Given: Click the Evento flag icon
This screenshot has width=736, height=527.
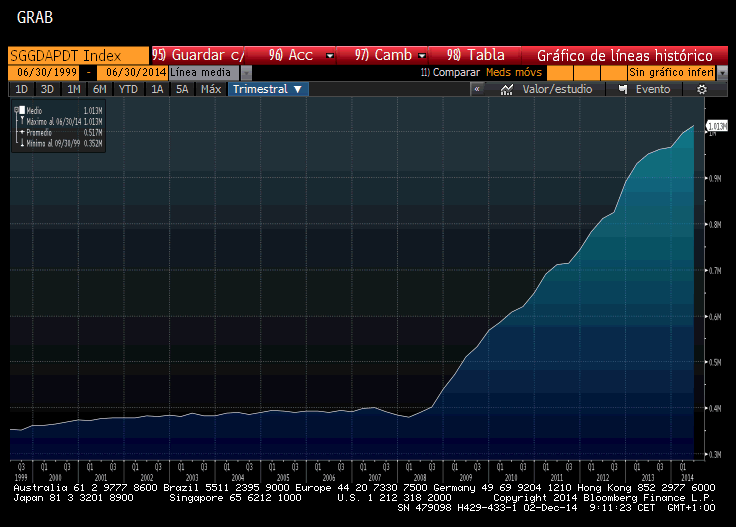Looking at the screenshot, I should tap(623, 89).
